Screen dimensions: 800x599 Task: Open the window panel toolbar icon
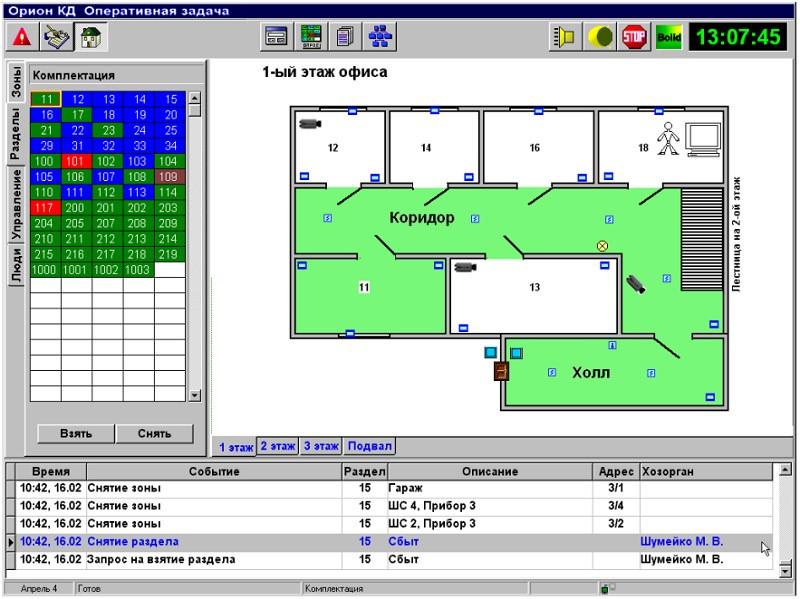277,37
